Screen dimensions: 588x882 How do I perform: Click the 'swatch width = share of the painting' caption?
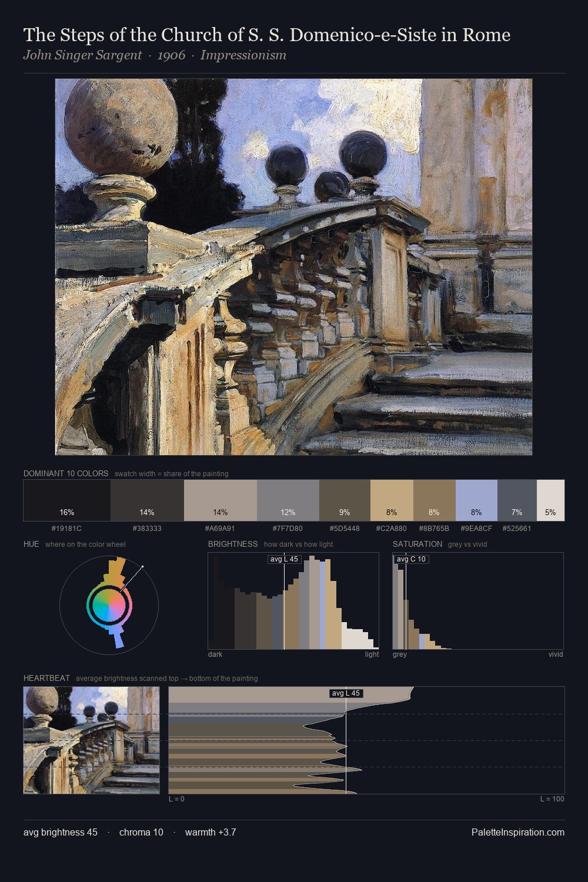172,473
